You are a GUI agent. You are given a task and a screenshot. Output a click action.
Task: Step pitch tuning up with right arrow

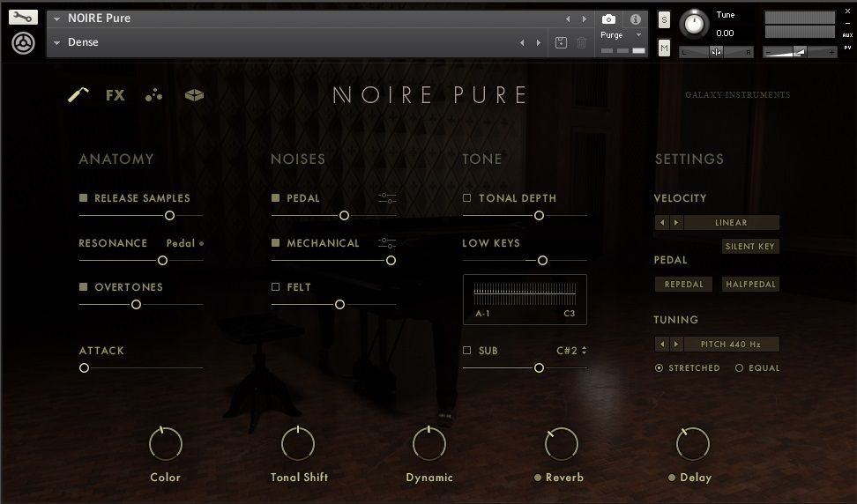(x=676, y=344)
